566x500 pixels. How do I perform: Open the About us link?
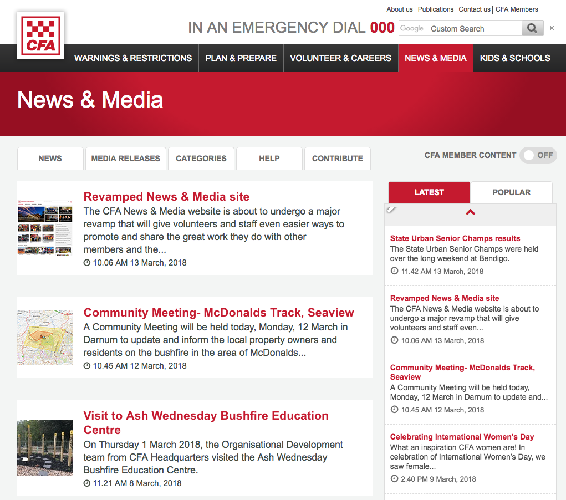pos(399,9)
